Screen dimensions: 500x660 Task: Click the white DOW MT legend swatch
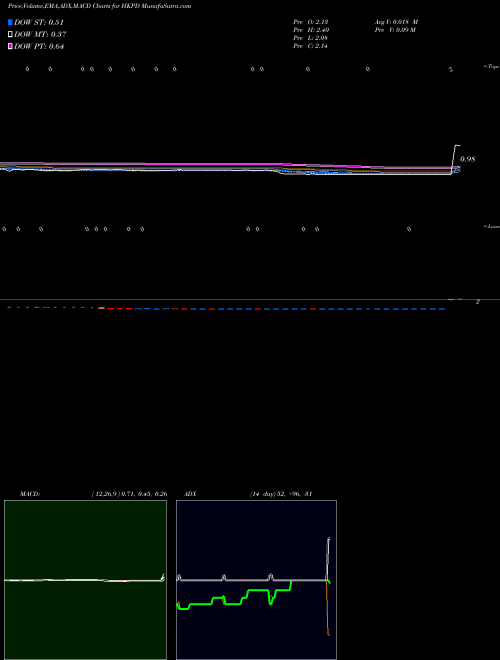pos(10,34)
